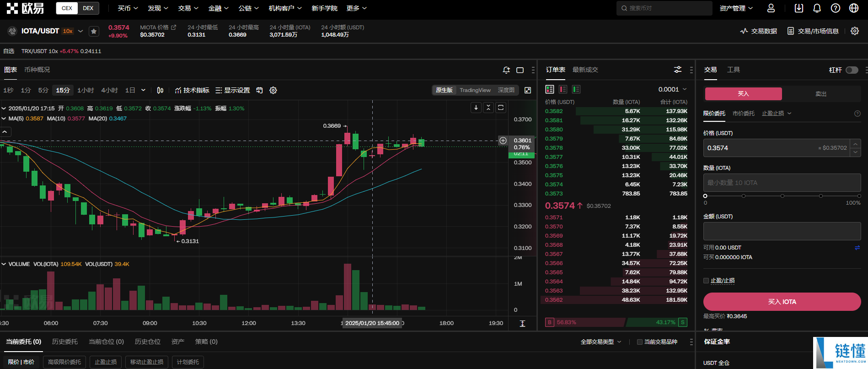Collapse the MA indicator row chevron
This screenshot has height=369, width=868.
pyautogui.click(x=4, y=119)
